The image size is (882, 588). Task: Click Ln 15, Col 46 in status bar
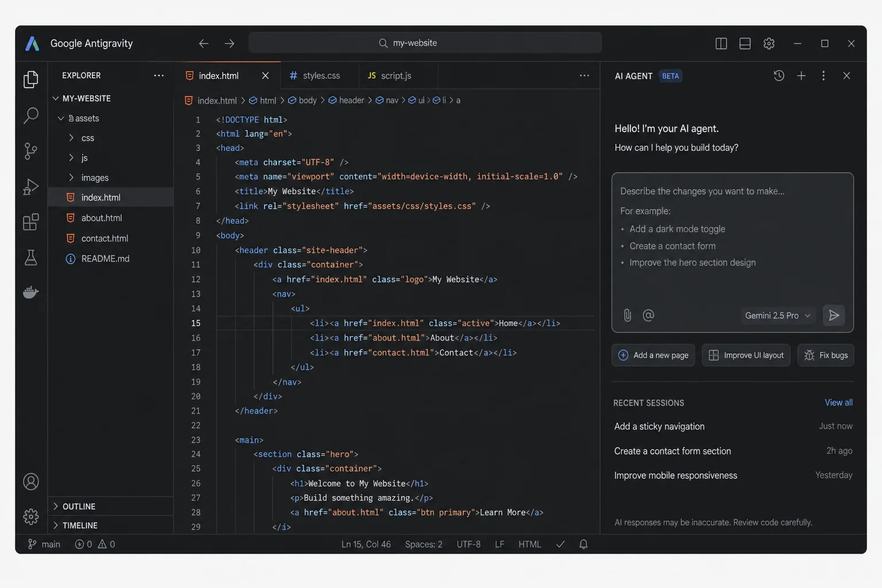pos(366,544)
